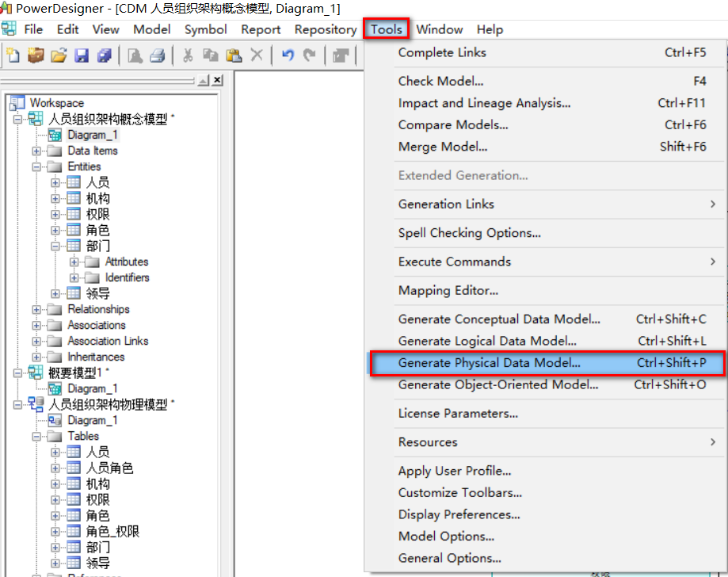The width and height of the screenshot is (728, 577).
Task: Click the Save All diskettes icon
Action: pos(105,54)
